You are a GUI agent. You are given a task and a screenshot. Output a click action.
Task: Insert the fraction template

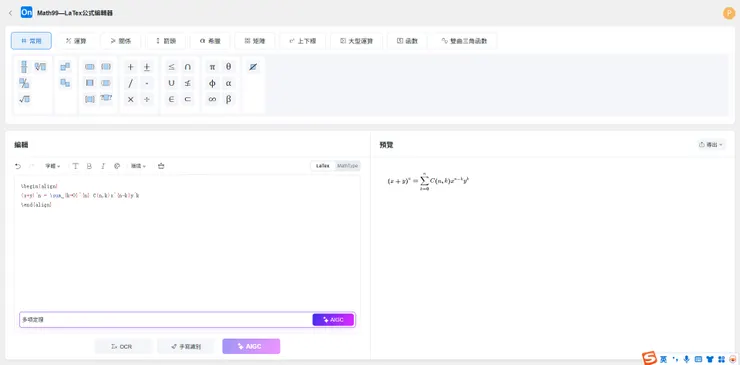[24, 67]
